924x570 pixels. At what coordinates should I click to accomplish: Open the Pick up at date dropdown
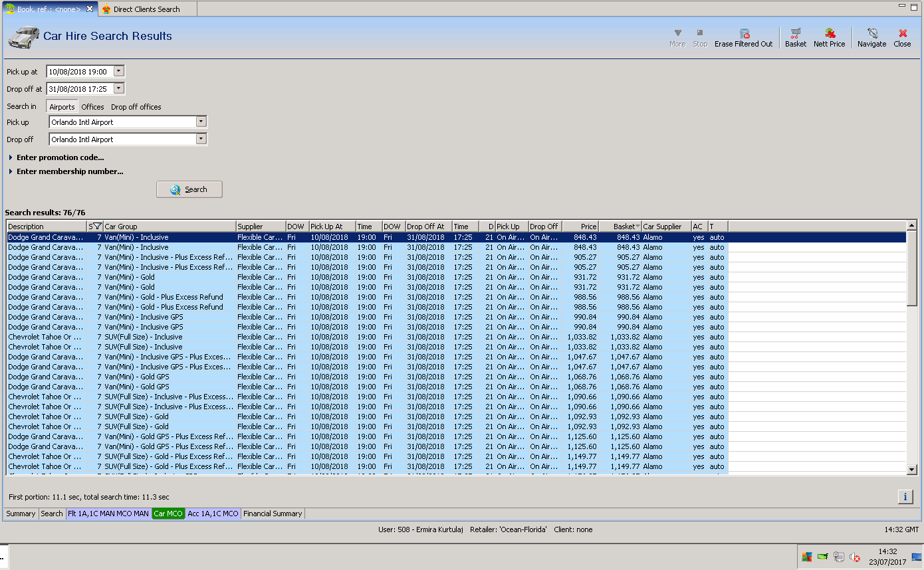coord(118,71)
